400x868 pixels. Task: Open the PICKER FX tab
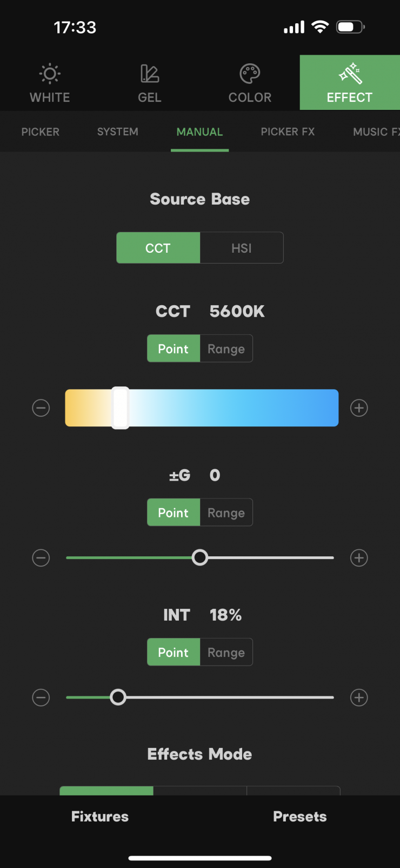288,132
